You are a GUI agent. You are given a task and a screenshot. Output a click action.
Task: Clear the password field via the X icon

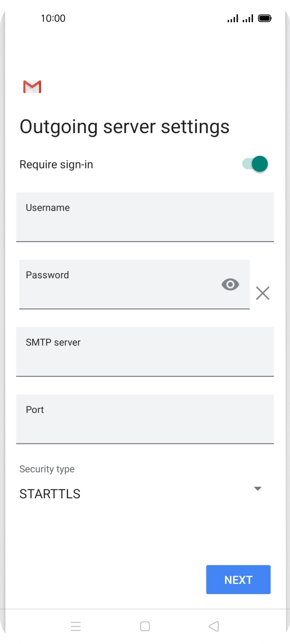[x=263, y=293]
